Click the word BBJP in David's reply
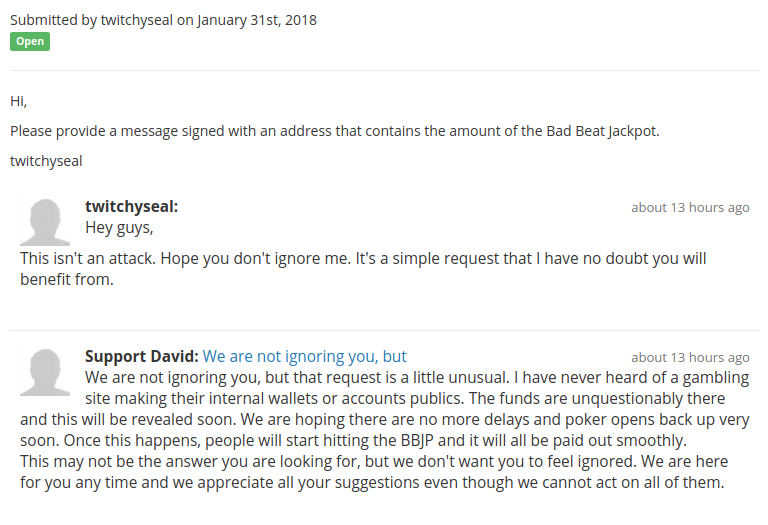 tap(417, 441)
